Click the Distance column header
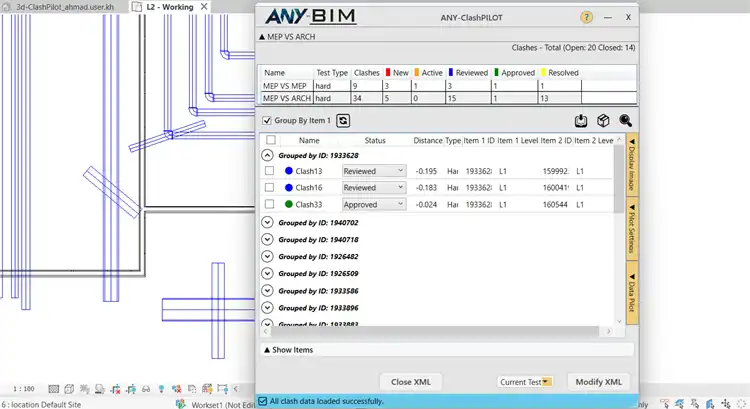 428,140
